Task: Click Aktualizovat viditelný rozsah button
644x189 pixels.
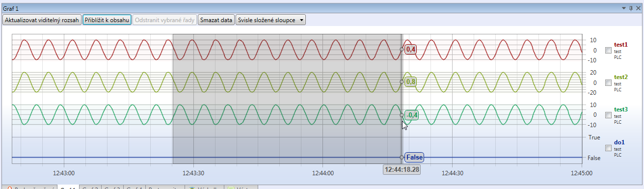Action: point(42,20)
